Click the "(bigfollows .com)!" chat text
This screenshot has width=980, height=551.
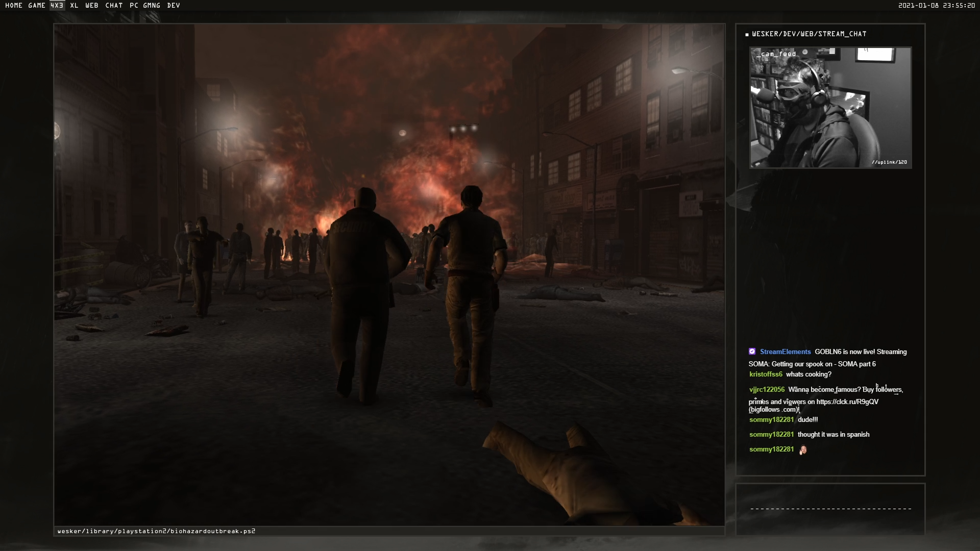(x=774, y=410)
